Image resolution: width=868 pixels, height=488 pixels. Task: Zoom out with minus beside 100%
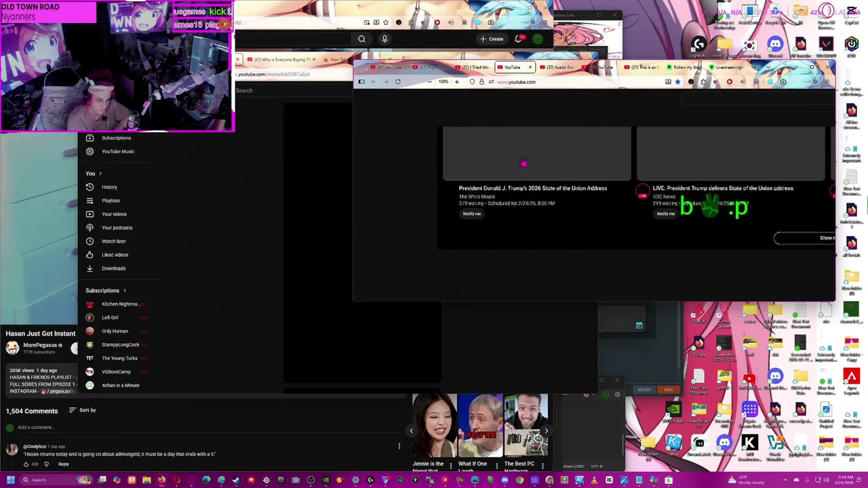click(430, 82)
